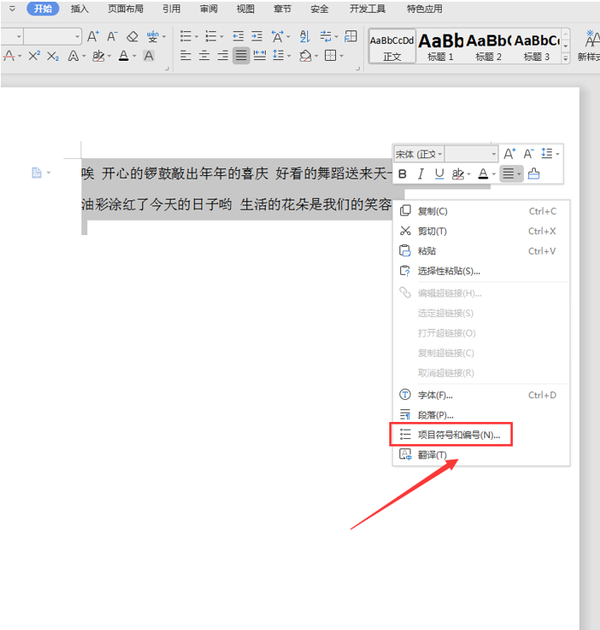This screenshot has height=630, width=600.
Task: Click the format painter brush in mini toolbar
Action: (534, 174)
